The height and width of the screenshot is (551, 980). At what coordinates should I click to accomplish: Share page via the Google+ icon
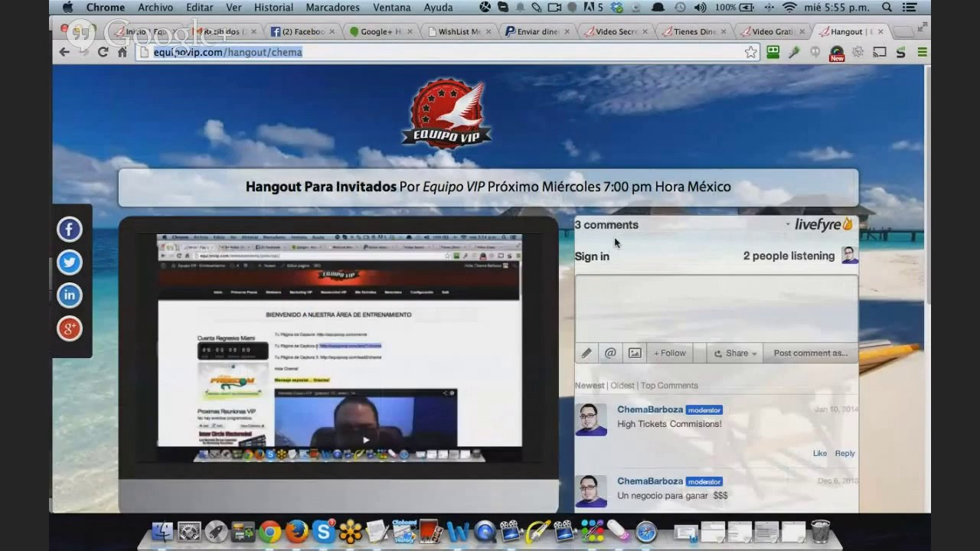click(x=69, y=328)
